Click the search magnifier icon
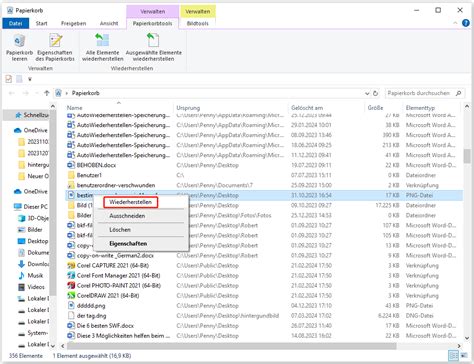474x364 pixels. [x=459, y=93]
